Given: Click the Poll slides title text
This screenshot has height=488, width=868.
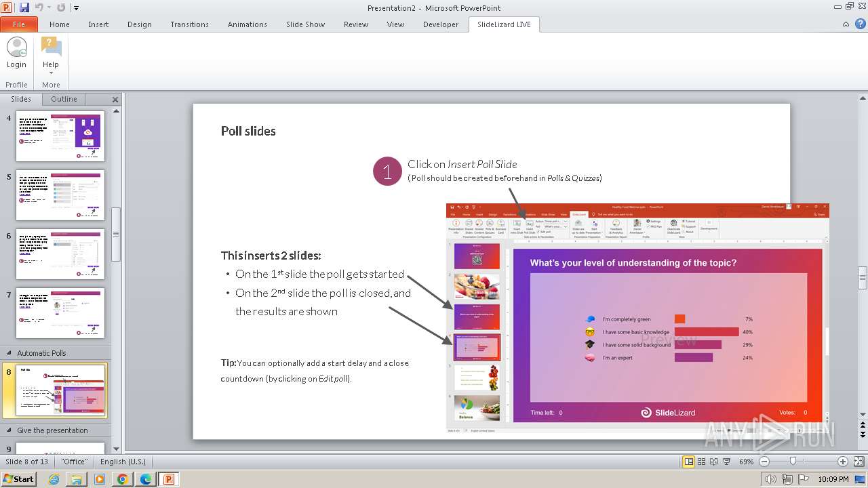Looking at the screenshot, I should [x=248, y=131].
